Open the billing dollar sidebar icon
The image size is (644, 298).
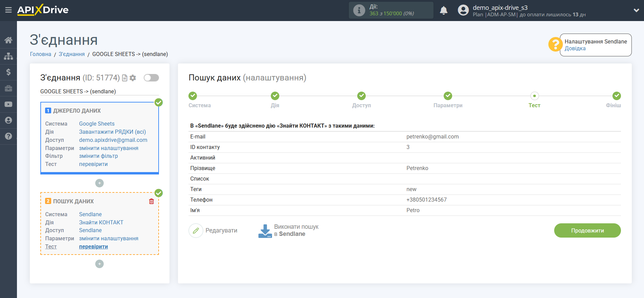[x=8, y=72]
